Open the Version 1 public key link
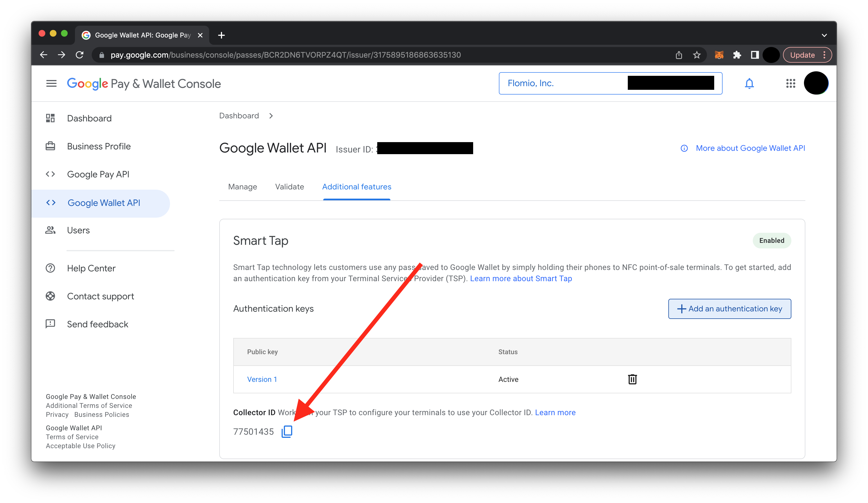Image resolution: width=868 pixels, height=503 pixels. [262, 379]
